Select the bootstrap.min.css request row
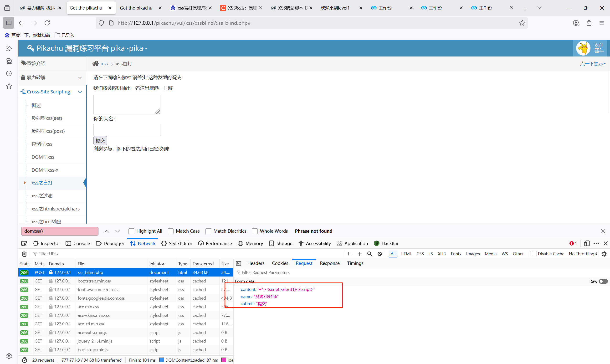This screenshot has height=364, width=610. tap(126, 281)
